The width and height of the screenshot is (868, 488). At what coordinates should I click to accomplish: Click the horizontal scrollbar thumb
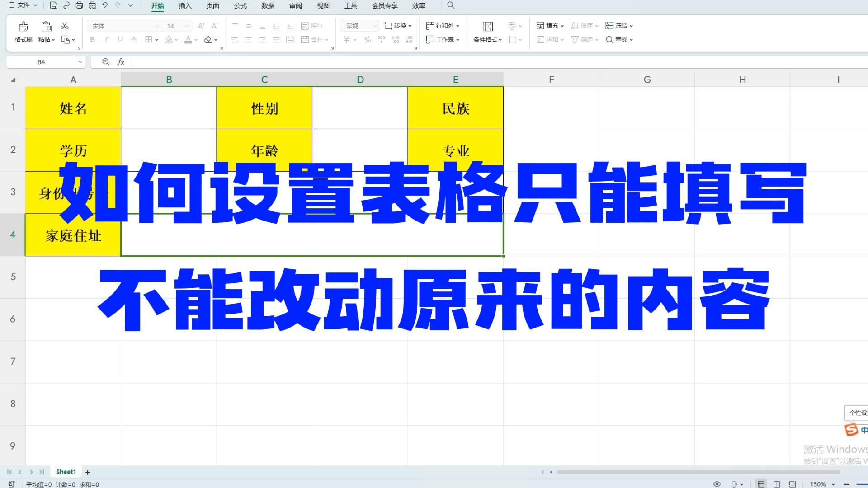pyautogui.click(x=698, y=472)
